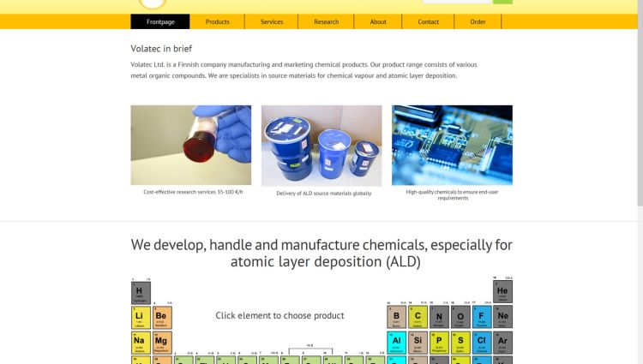643x364 pixels.
Task: Click the 'Click element to choose product' text
Action: coord(279,315)
